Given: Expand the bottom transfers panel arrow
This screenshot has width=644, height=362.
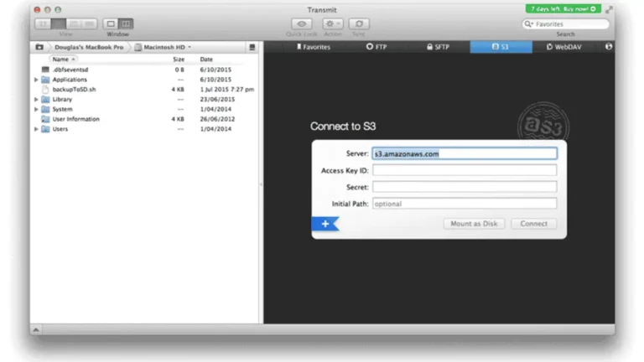Looking at the screenshot, I should (36, 329).
